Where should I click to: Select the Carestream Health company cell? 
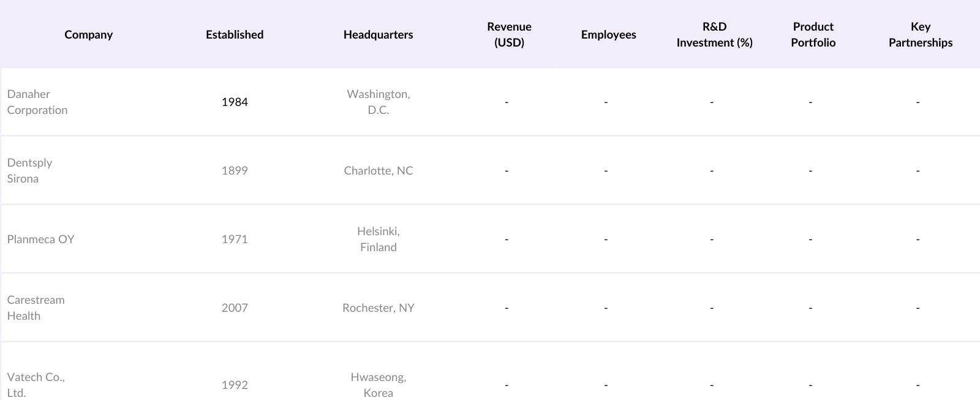(x=36, y=308)
